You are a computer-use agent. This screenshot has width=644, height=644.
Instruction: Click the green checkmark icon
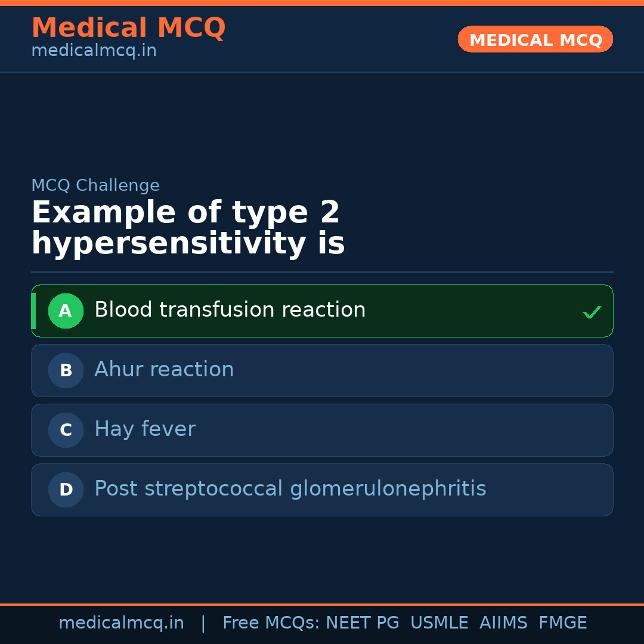tap(592, 312)
